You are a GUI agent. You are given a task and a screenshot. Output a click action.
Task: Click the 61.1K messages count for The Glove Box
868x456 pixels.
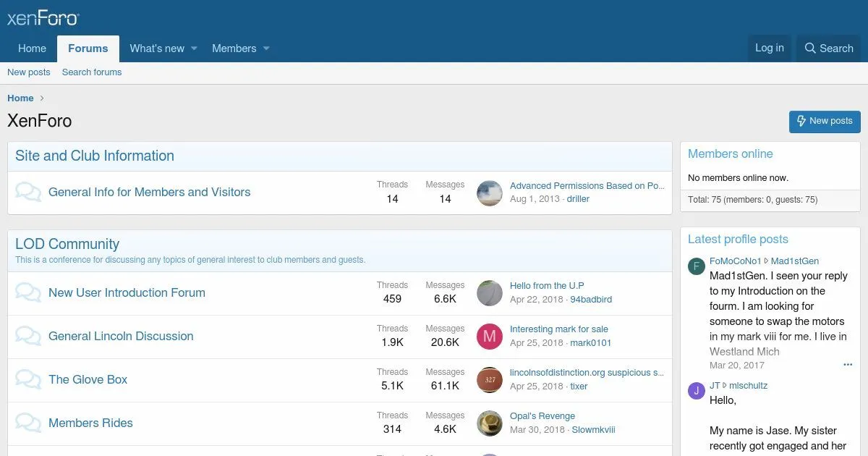pyautogui.click(x=445, y=387)
